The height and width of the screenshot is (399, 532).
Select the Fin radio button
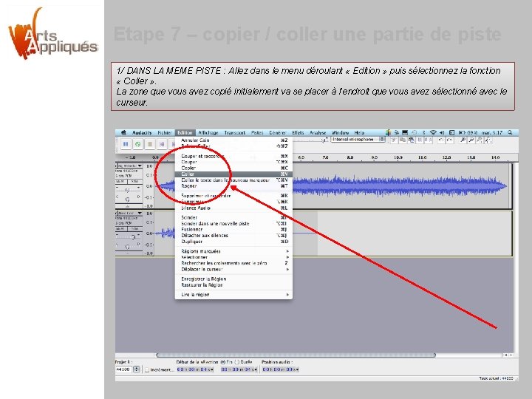[223, 362]
